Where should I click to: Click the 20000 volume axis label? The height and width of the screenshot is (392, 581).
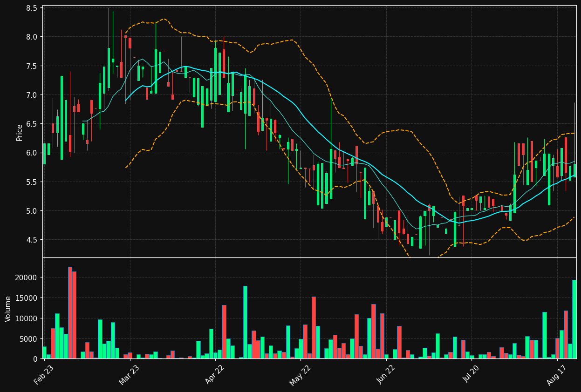(27, 277)
